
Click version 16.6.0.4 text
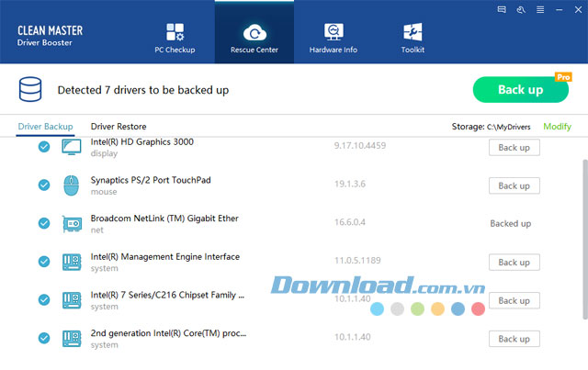[x=350, y=222]
